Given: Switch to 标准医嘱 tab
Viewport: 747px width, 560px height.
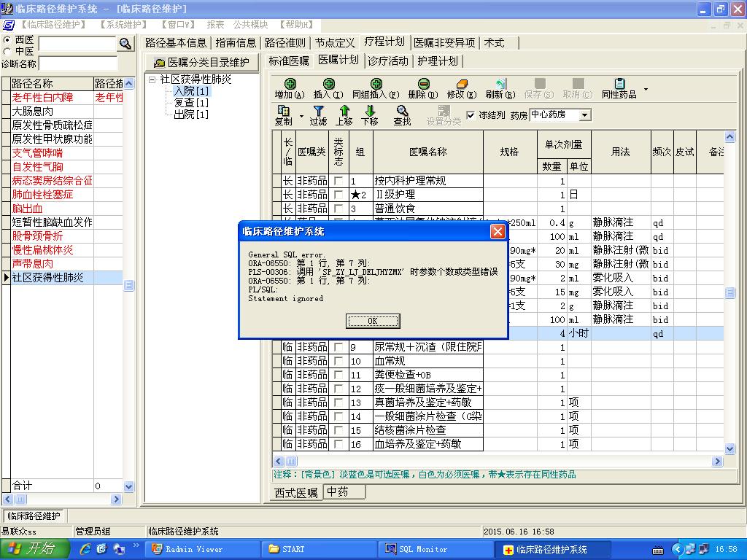Looking at the screenshot, I should (289, 61).
